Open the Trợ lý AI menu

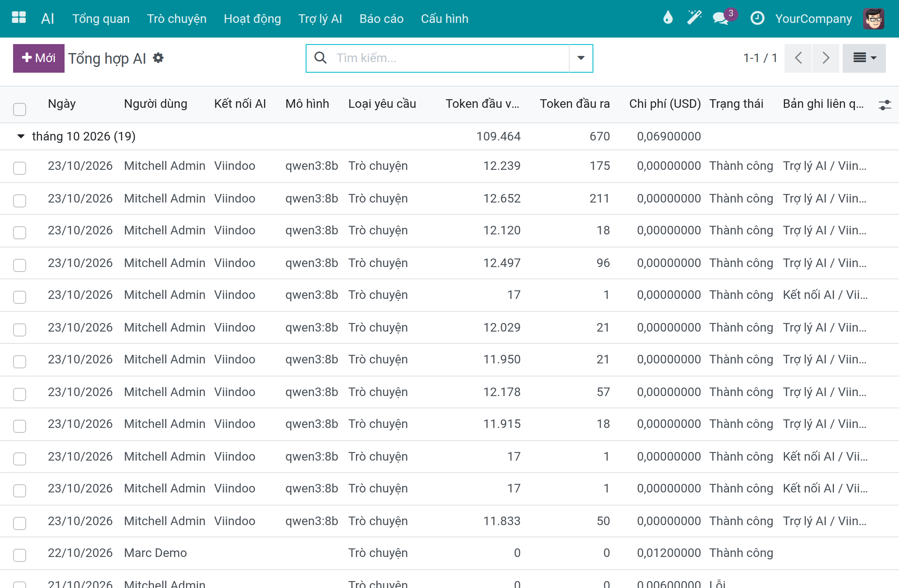pyautogui.click(x=320, y=18)
